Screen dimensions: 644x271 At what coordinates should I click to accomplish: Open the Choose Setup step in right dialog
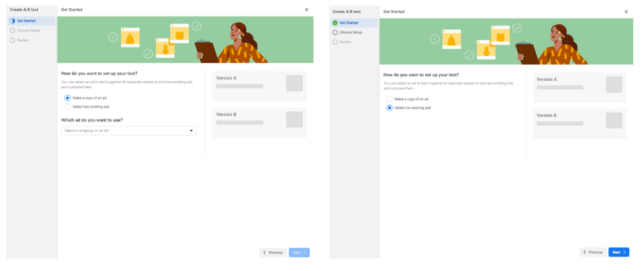coord(350,32)
